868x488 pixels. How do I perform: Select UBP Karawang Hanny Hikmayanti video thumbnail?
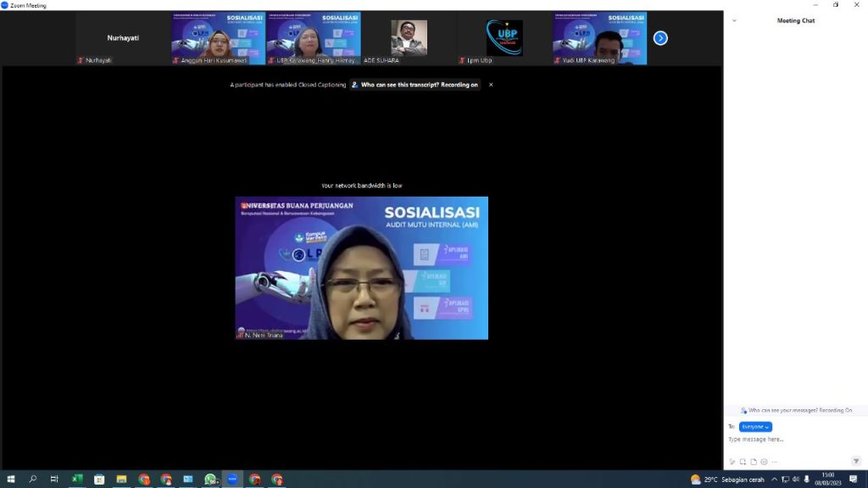[314, 38]
